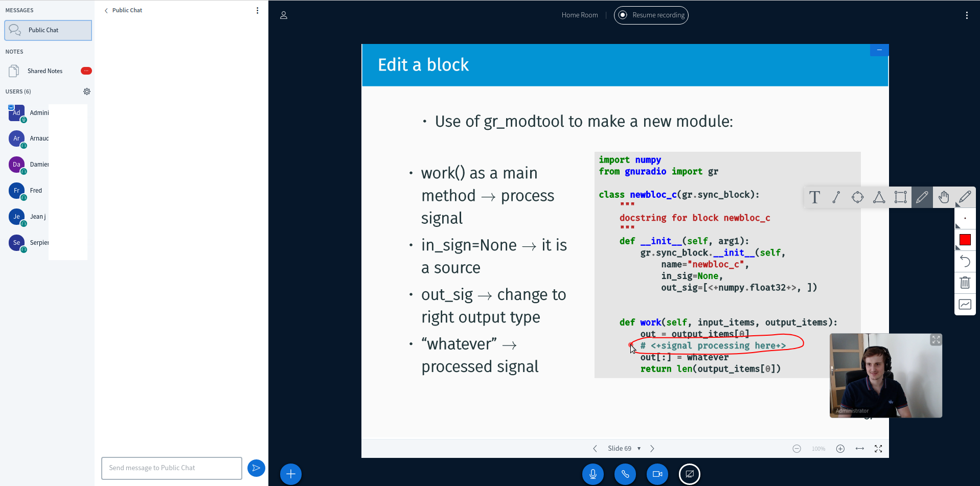Open Shared Notes
Viewport: 980px width, 486px height.
pos(48,71)
